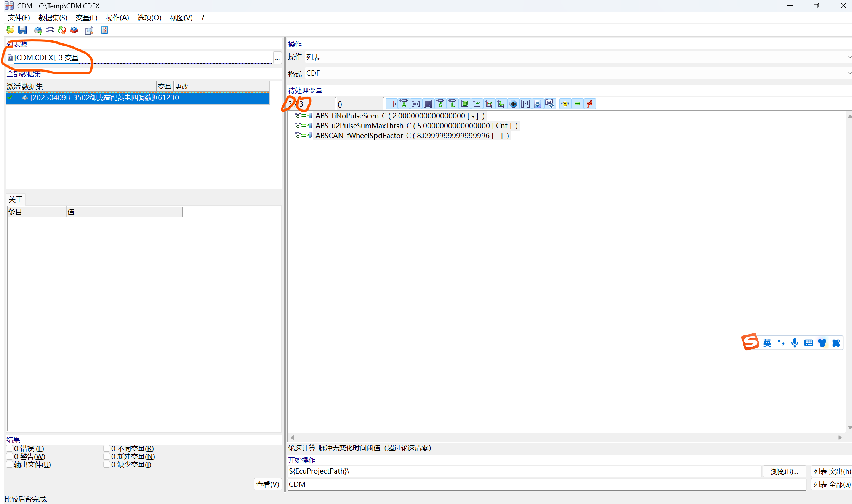Click the list-with-gear configuration icon
The width and height of the screenshot is (852, 504).
click(x=550, y=104)
